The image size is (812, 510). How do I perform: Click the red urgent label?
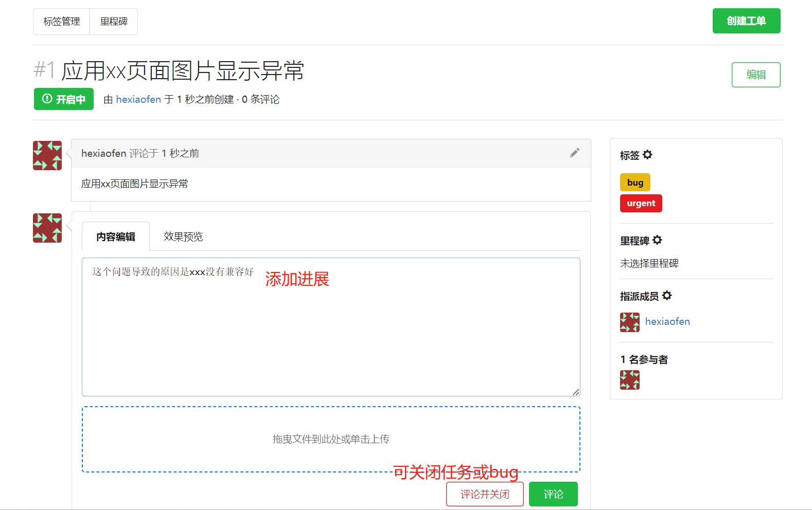641,204
